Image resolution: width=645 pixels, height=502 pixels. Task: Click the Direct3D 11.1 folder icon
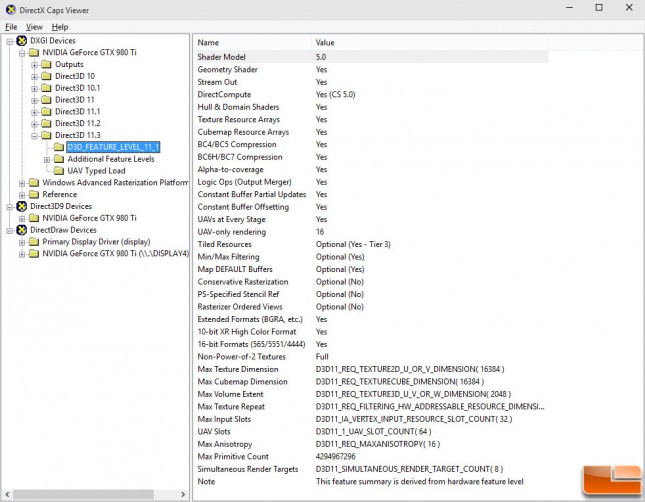coord(46,112)
